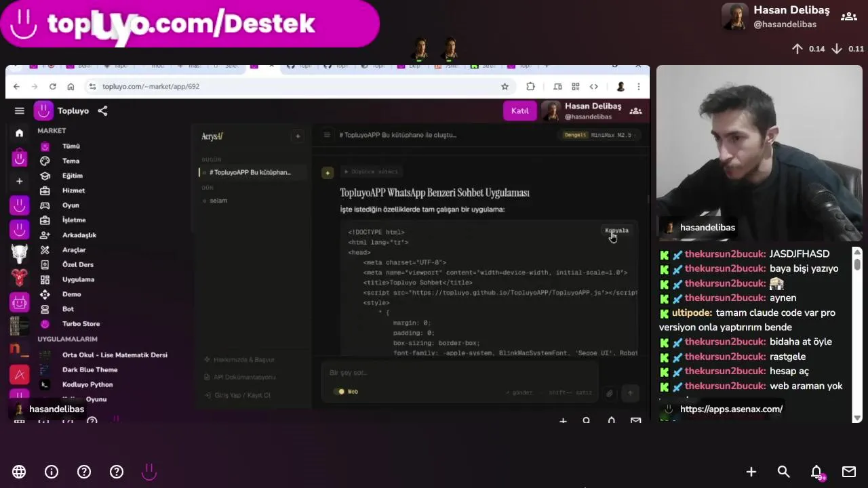Open messages envelope icon at bottom right

point(849,472)
